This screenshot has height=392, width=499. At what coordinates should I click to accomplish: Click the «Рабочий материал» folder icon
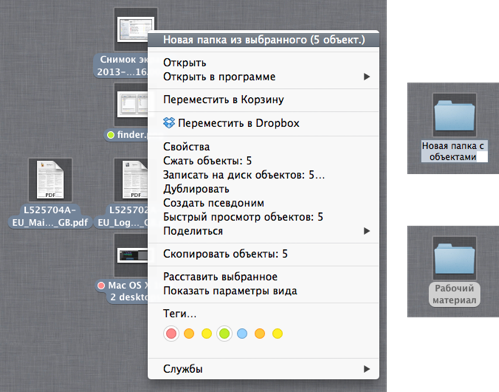[454, 258]
